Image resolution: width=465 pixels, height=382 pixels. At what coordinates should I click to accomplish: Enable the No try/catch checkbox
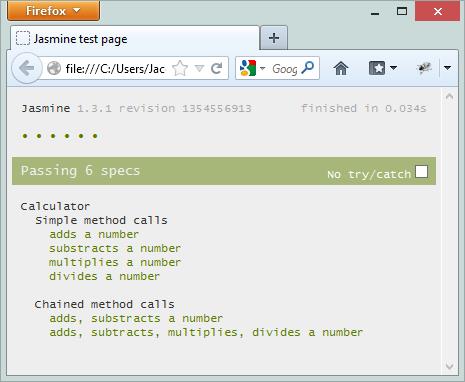click(x=421, y=172)
